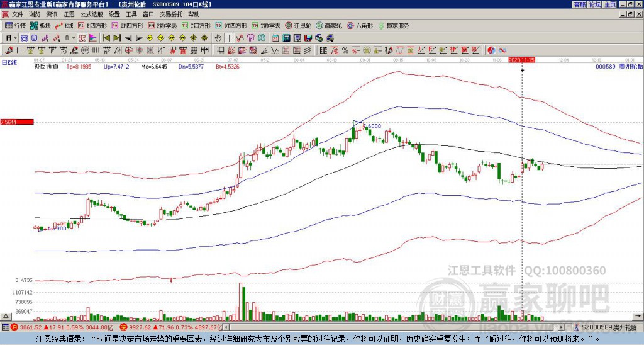The width and height of the screenshot is (644, 345).
Task: Click the up-triangle button bottom left
Action: (x=5, y=316)
